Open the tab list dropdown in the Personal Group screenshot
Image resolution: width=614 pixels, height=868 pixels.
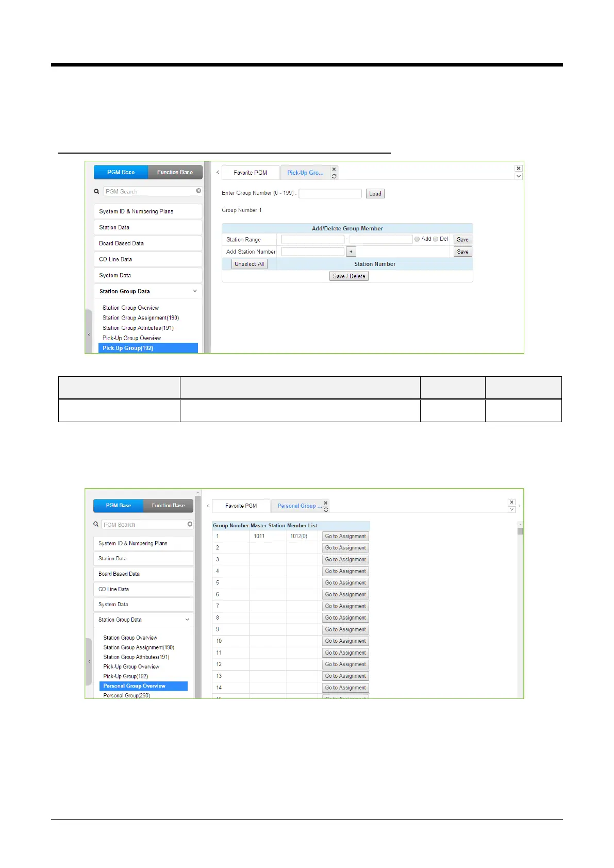(x=511, y=510)
